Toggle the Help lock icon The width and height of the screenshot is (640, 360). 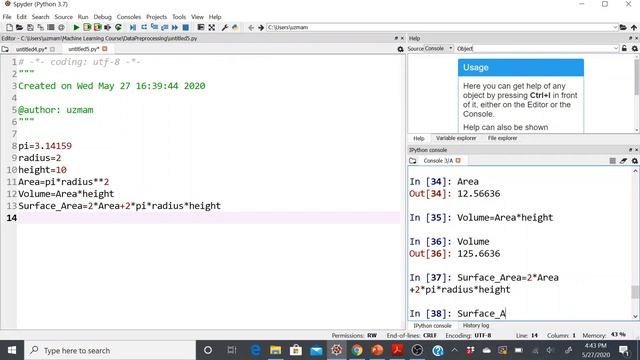pos(624,49)
